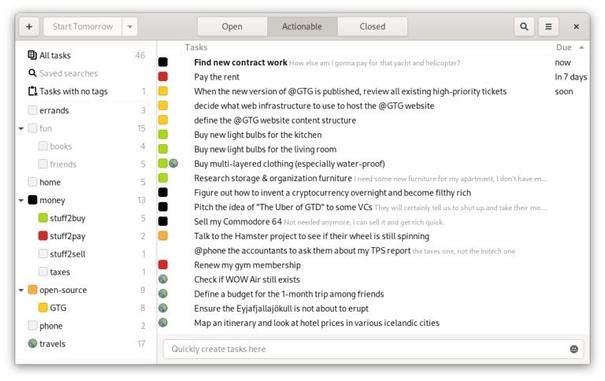Switch to the Open tab

point(232,27)
